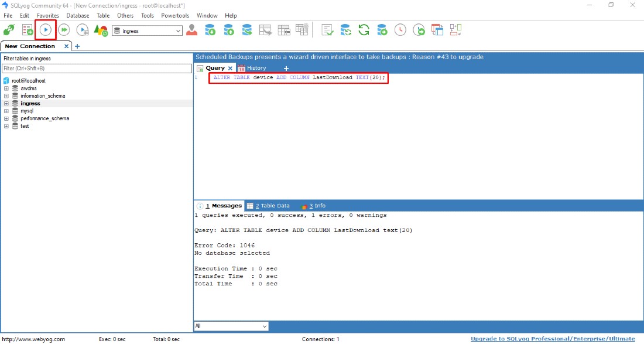Click 'Error Code: 1046' message text
The width and height of the screenshot is (644, 344).
(x=224, y=246)
